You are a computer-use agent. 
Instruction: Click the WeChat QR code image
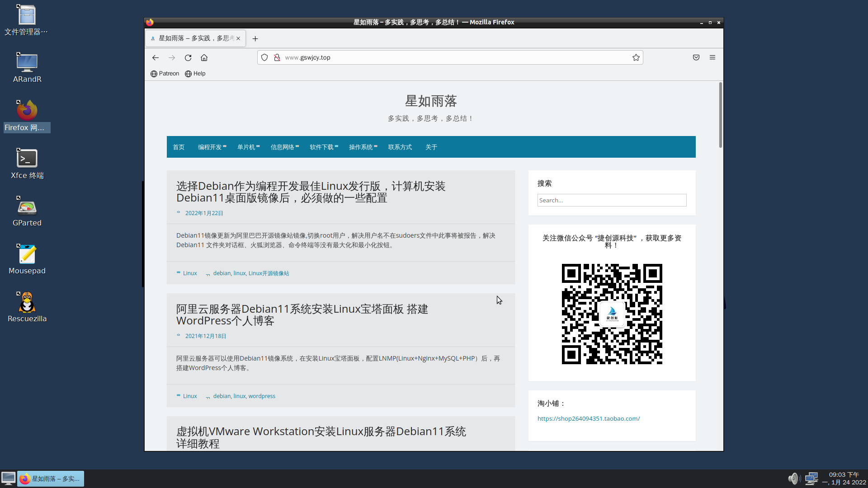612,314
